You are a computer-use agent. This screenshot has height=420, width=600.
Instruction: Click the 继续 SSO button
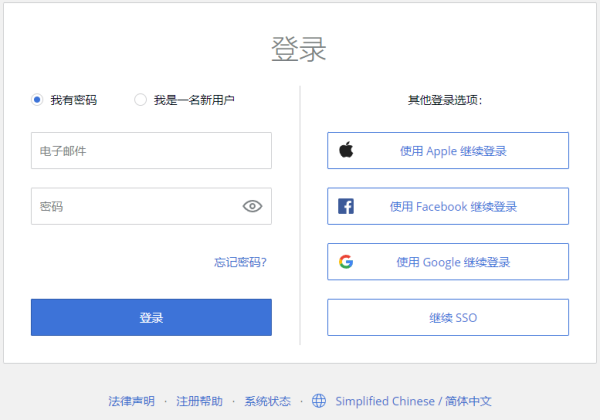(x=448, y=318)
